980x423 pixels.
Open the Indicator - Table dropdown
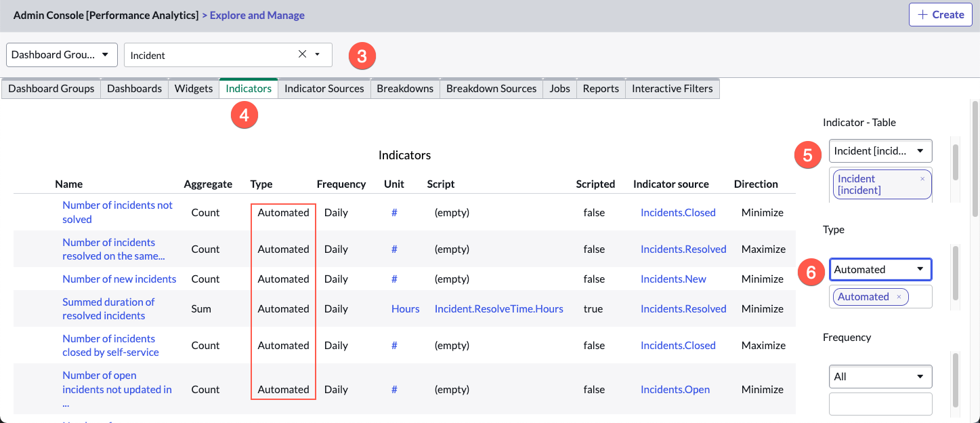(x=880, y=150)
